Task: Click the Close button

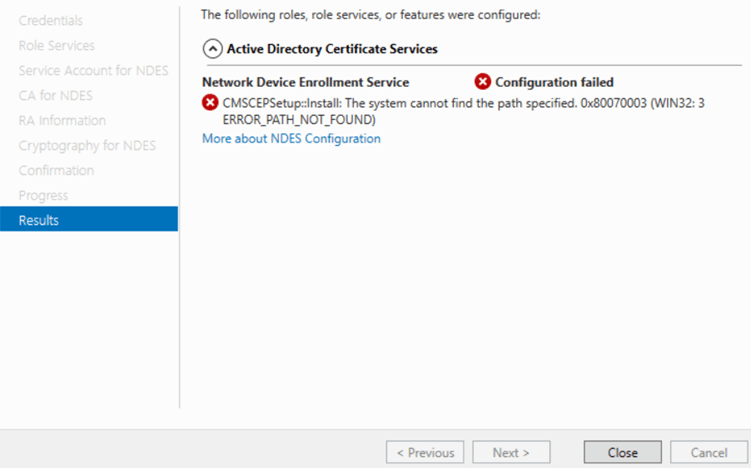Action: pyautogui.click(x=622, y=452)
